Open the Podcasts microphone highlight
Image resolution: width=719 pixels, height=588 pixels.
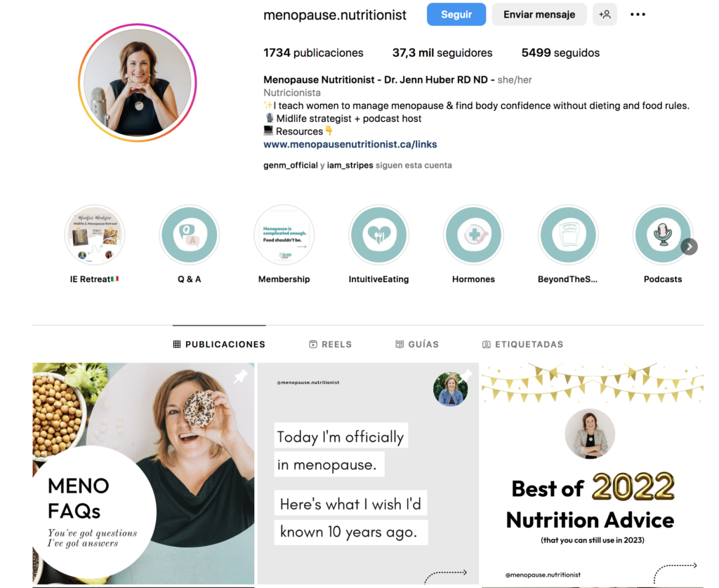(663, 234)
